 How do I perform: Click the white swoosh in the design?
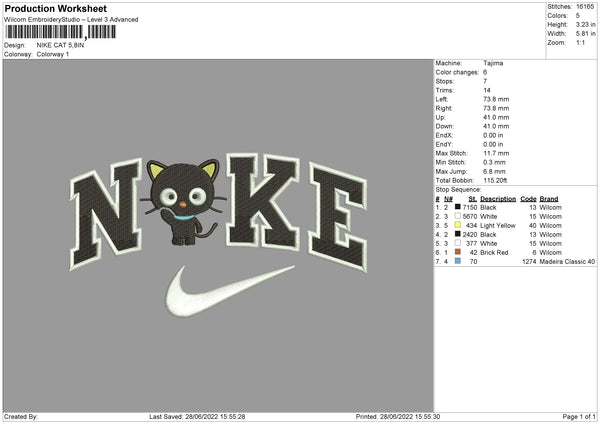[x=230, y=292]
